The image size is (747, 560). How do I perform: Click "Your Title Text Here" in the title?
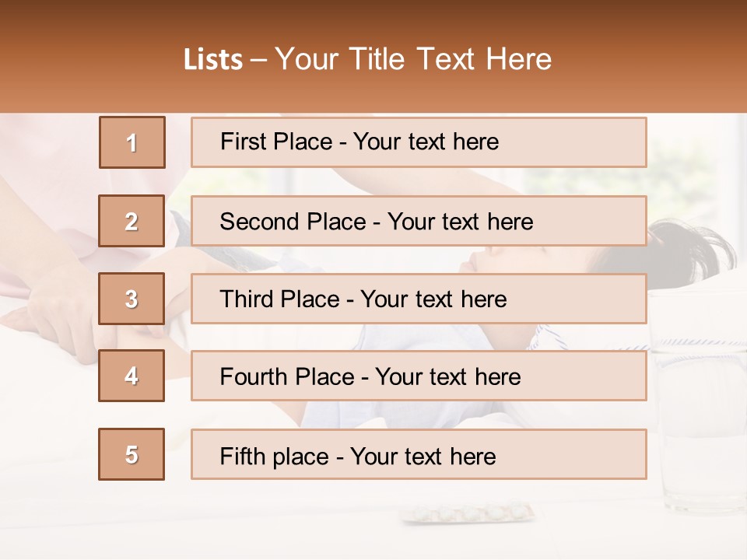click(x=413, y=59)
